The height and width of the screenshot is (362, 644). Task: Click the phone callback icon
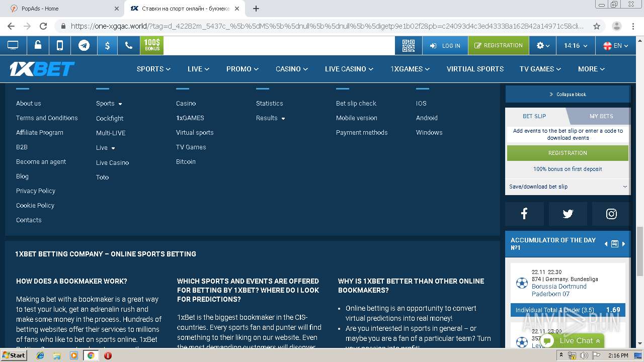[129, 45]
